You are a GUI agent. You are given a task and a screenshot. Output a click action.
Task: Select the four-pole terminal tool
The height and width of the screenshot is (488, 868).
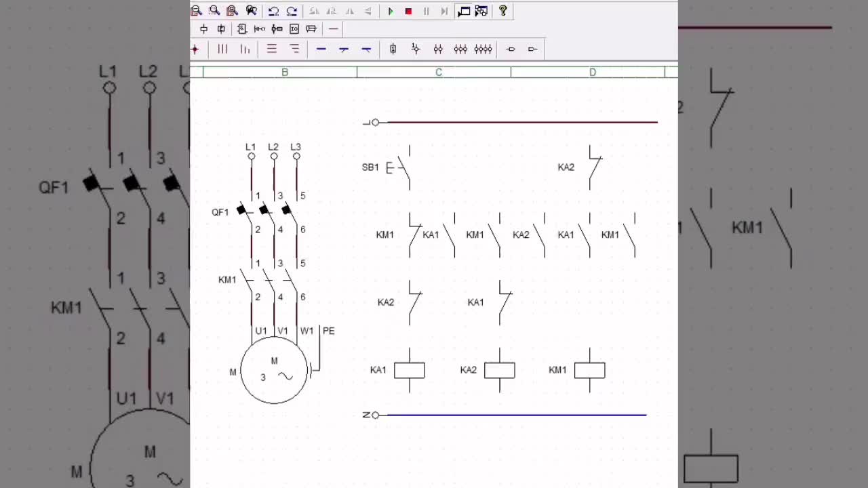pos(483,49)
